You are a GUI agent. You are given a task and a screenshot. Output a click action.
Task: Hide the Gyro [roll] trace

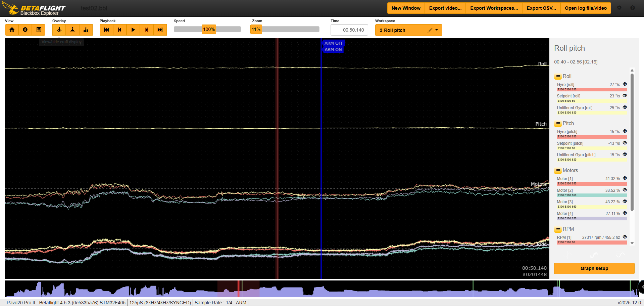tap(625, 84)
